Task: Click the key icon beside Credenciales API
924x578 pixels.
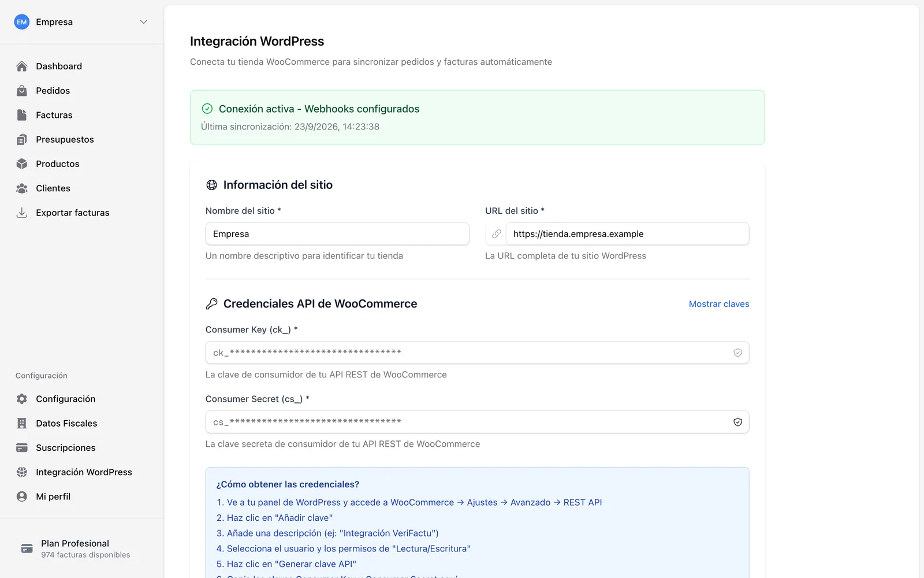Action: pyautogui.click(x=212, y=304)
